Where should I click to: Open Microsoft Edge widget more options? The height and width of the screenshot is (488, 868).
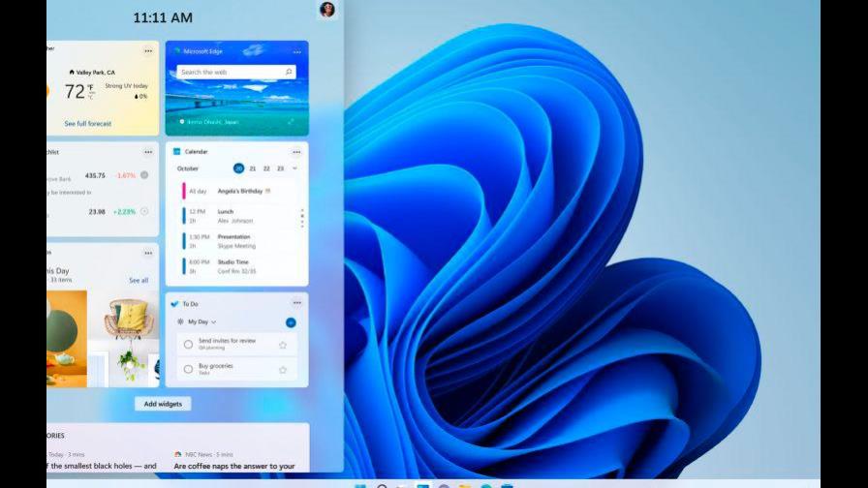point(297,52)
